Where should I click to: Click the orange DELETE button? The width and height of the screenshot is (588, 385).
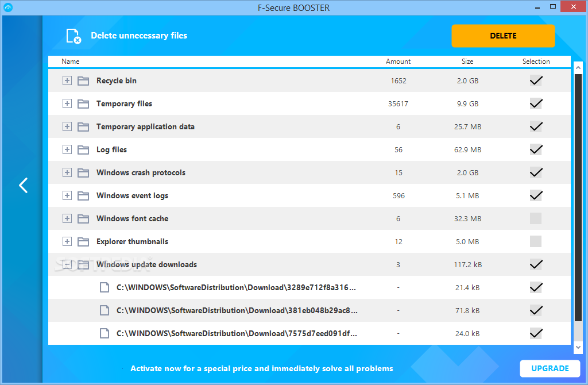point(503,36)
